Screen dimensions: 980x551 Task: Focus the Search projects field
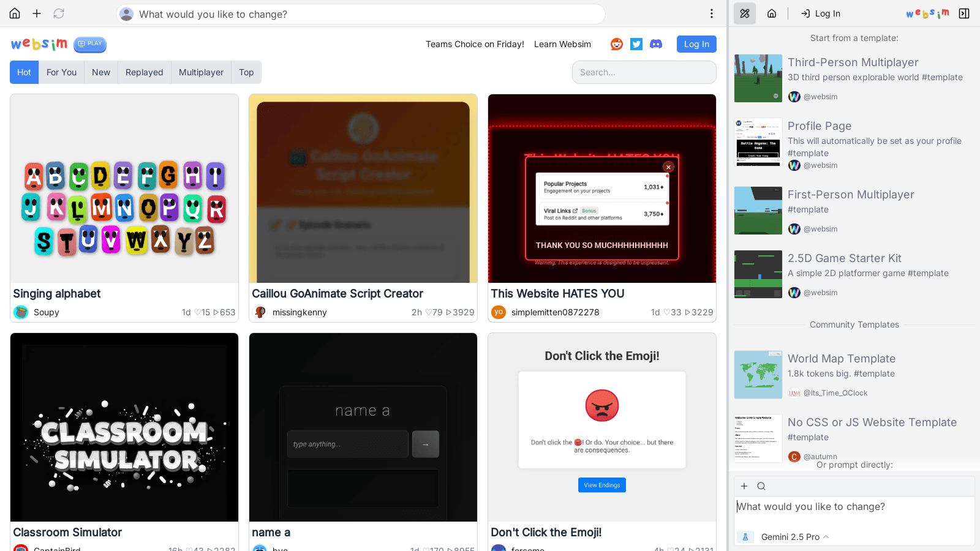click(644, 72)
